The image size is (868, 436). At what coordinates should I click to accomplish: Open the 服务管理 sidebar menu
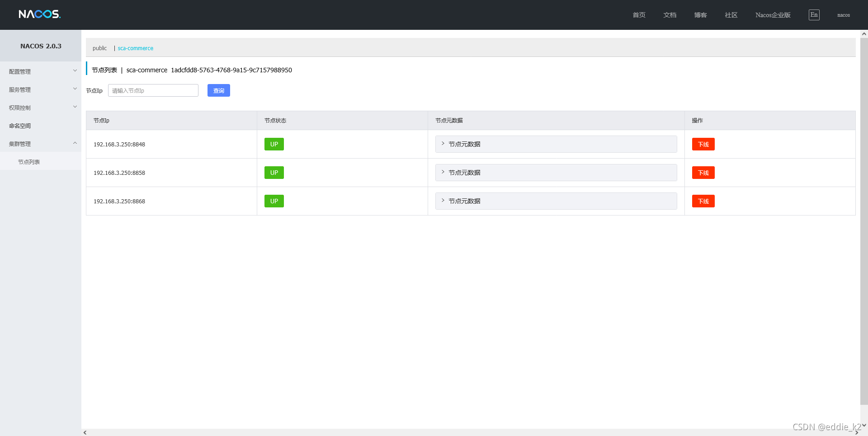41,89
